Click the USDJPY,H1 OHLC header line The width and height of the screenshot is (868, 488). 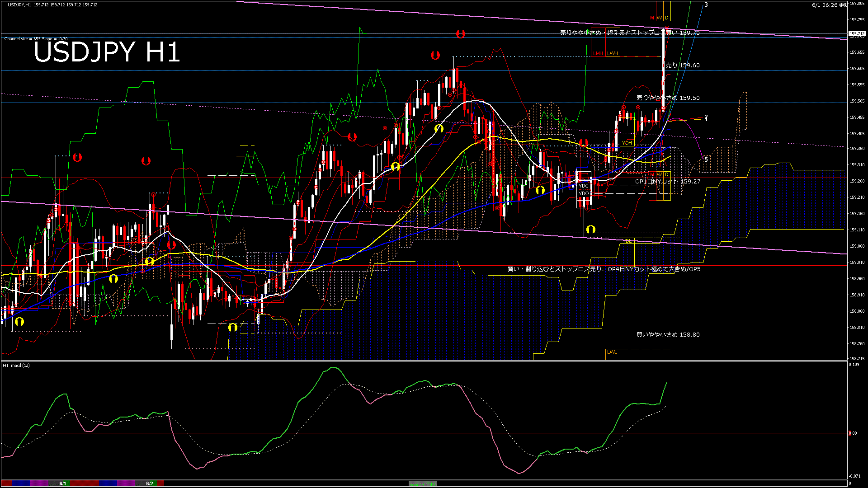click(x=52, y=5)
